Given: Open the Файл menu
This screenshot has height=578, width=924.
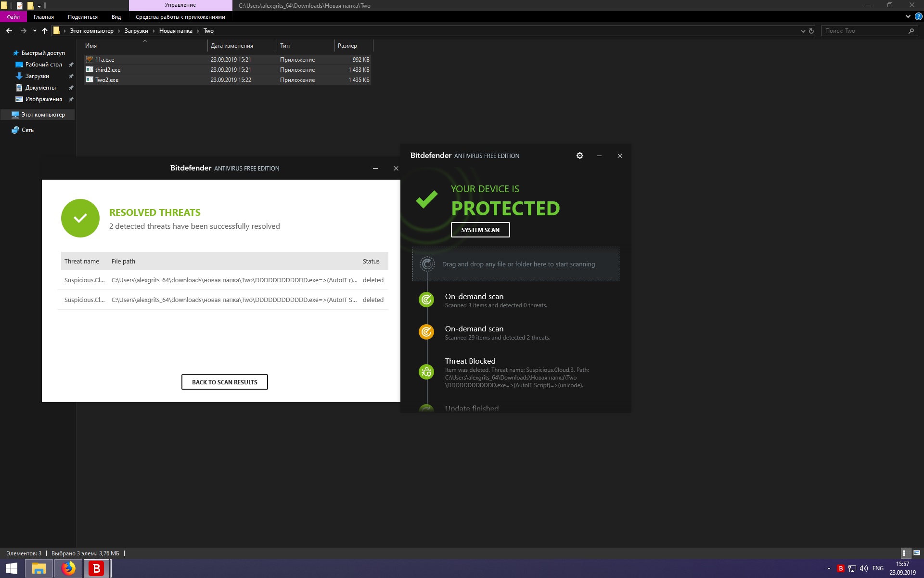Looking at the screenshot, I should [13, 17].
